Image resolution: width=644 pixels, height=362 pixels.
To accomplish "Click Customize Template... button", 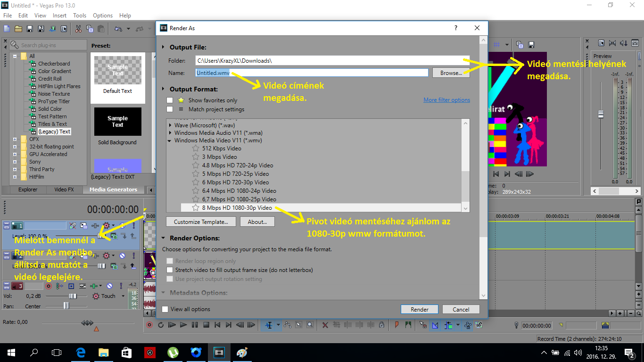I will pos(201,222).
